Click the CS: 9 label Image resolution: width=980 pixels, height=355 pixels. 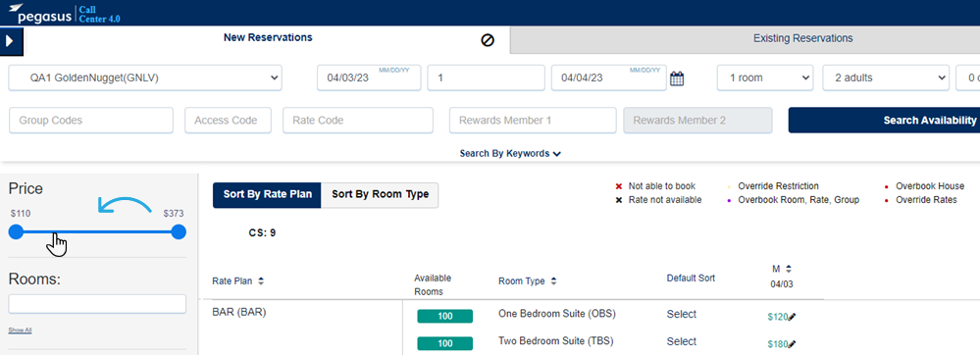262,233
